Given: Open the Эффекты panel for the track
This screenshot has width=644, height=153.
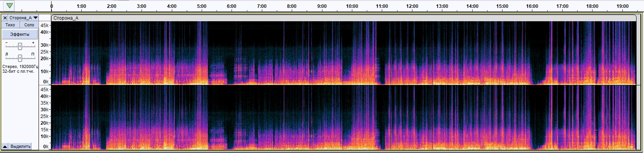Looking at the screenshot, I should click(x=20, y=34).
